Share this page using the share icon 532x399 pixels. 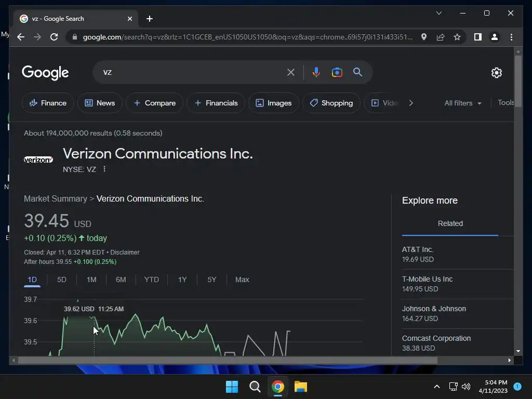441,37
